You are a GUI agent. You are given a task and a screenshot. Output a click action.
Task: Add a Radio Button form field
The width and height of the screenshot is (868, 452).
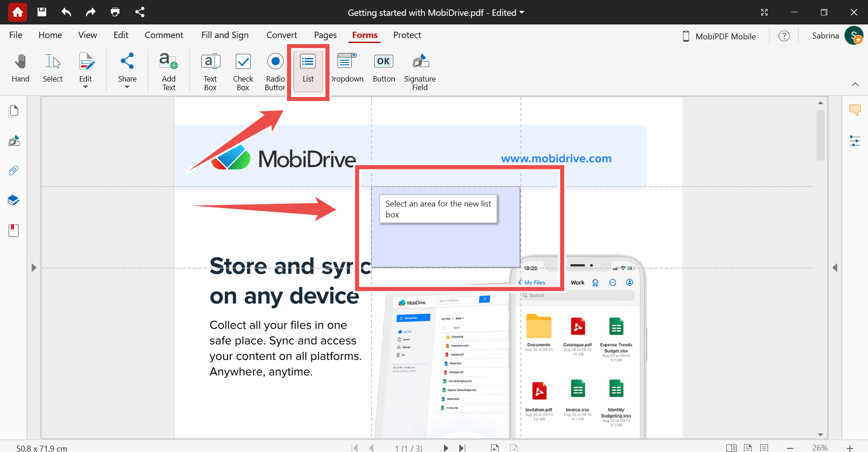point(275,72)
